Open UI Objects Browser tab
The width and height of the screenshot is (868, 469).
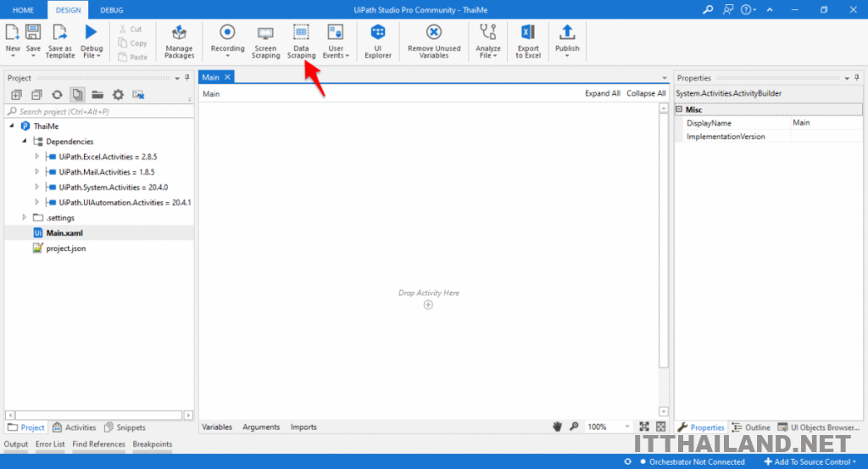tap(819, 427)
